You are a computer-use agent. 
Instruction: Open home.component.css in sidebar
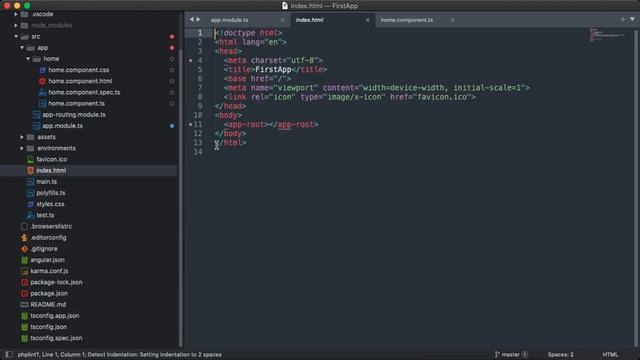[x=78, y=70]
